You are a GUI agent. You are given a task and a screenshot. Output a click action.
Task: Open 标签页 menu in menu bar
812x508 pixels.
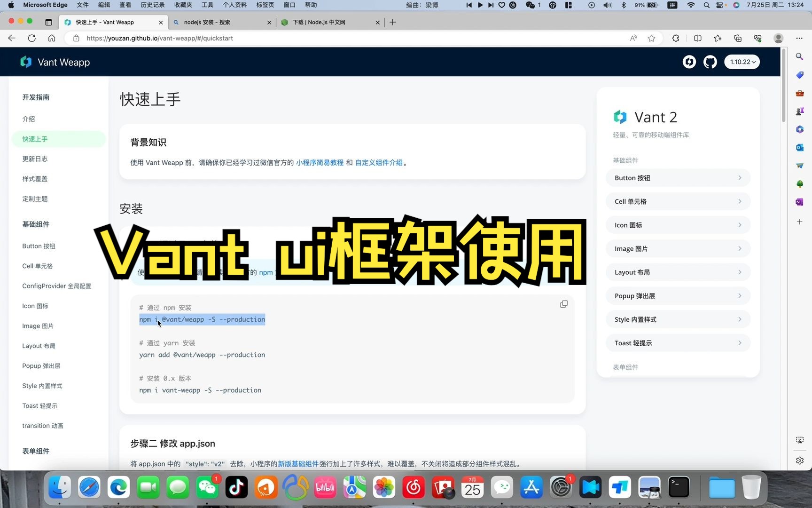pos(265,5)
